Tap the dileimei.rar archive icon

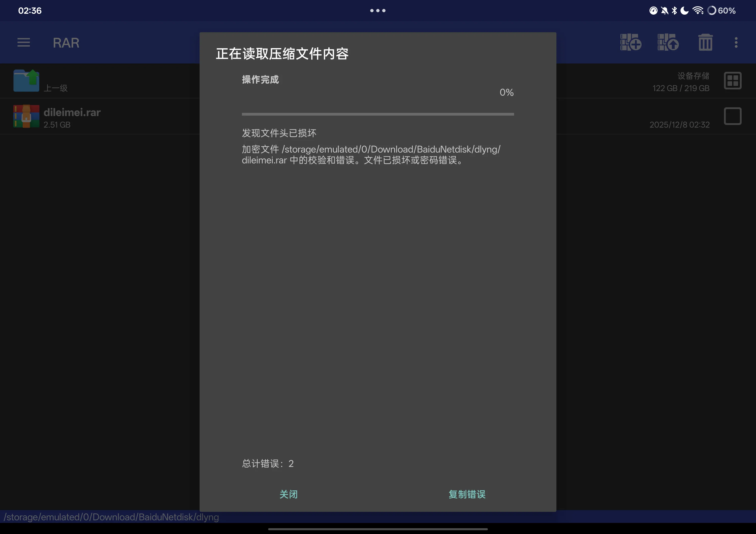(26, 116)
